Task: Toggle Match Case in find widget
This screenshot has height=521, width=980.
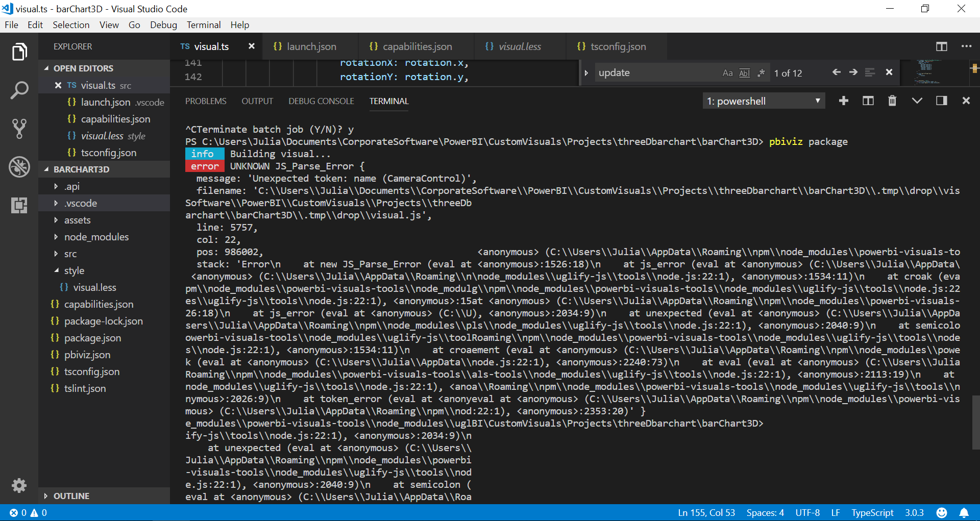Action: click(727, 73)
